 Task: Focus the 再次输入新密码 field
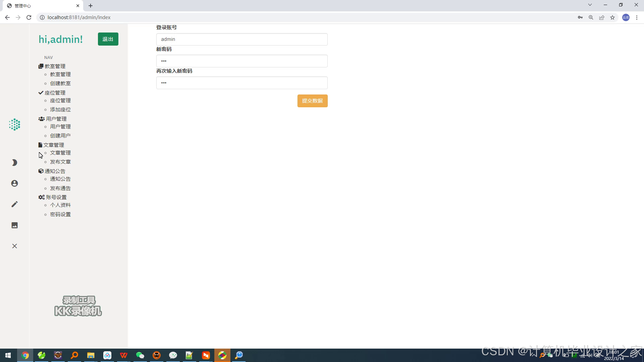pos(242,83)
